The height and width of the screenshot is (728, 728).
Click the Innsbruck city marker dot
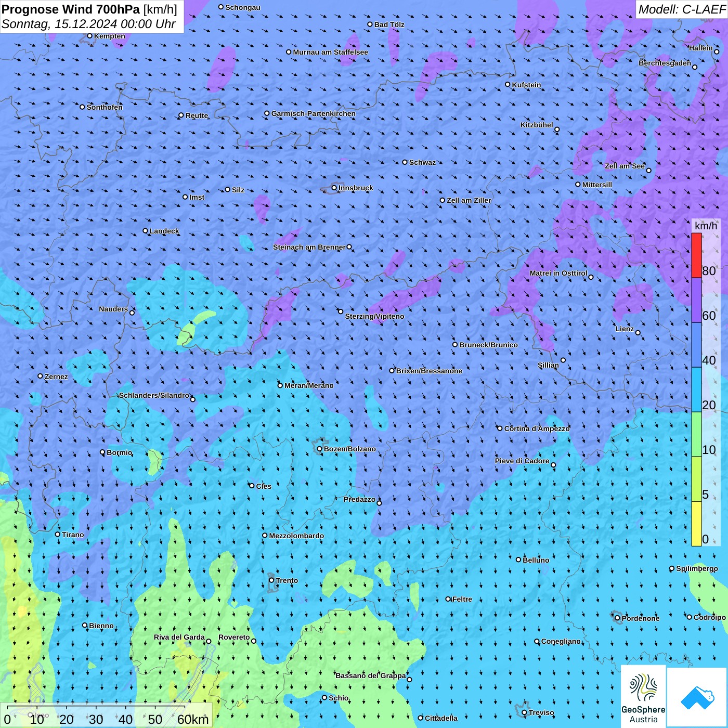(x=334, y=188)
